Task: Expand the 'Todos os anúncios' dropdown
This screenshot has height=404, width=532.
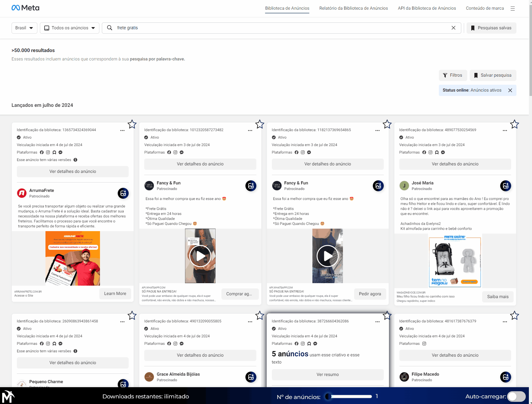Action: (x=69, y=28)
